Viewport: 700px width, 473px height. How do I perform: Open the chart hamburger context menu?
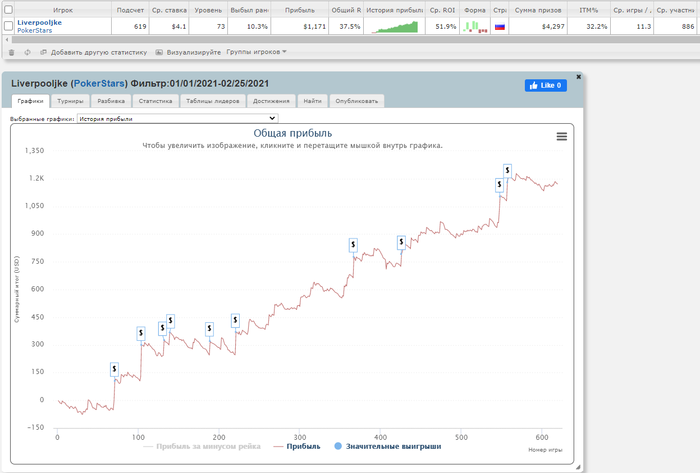click(562, 137)
